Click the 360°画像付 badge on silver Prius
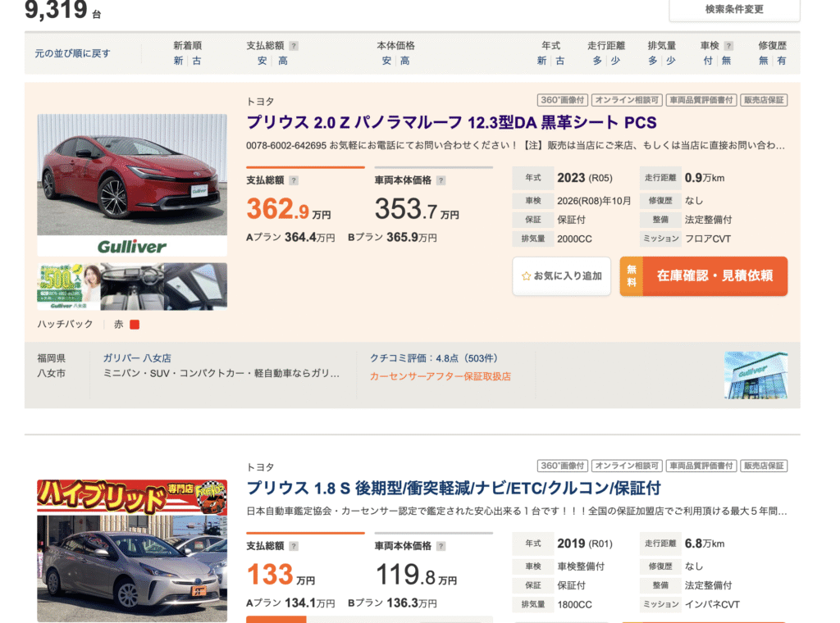Screen dimensions: 840x623 click(563, 466)
